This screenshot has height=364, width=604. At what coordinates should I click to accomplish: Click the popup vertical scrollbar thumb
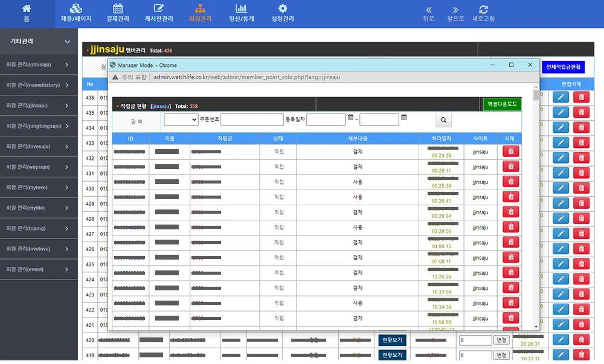(536, 95)
